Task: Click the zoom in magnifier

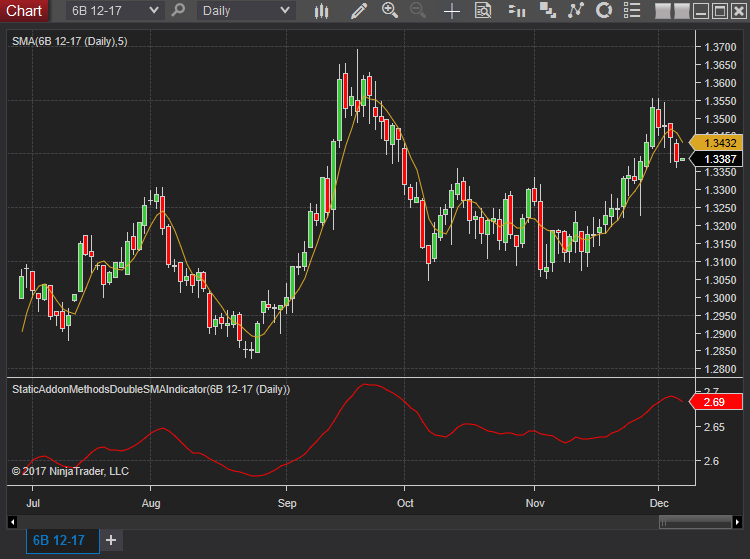Action: (389, 11)
